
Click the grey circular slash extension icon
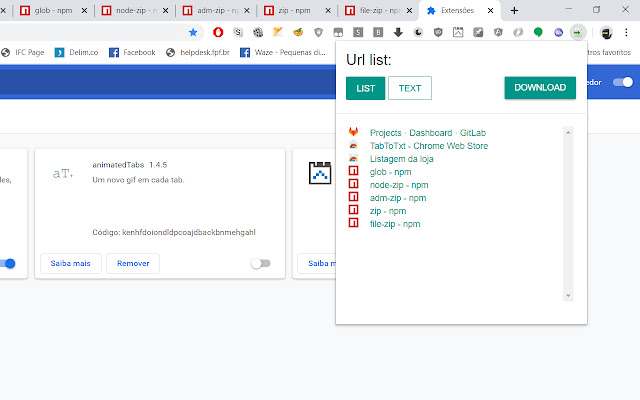coord(518,32)
